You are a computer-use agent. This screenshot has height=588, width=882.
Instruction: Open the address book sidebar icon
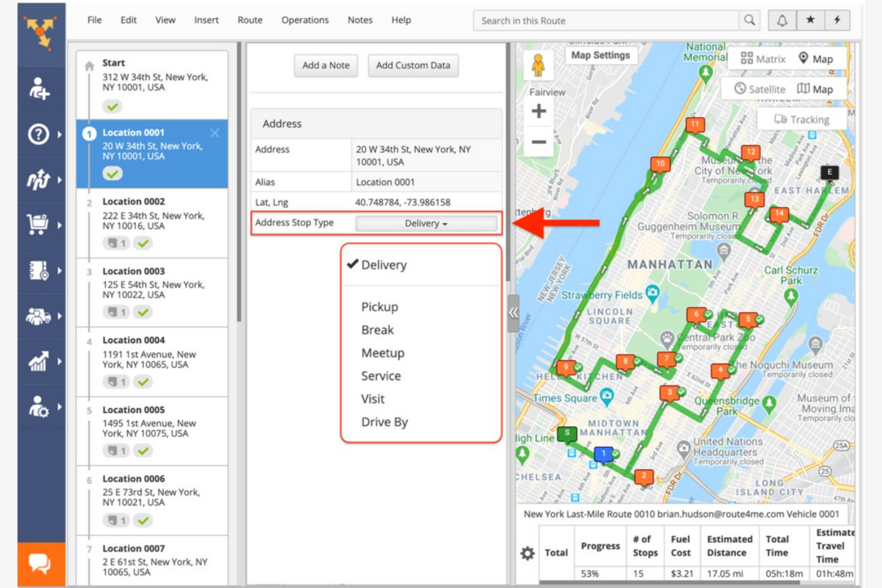click(37, 269)
